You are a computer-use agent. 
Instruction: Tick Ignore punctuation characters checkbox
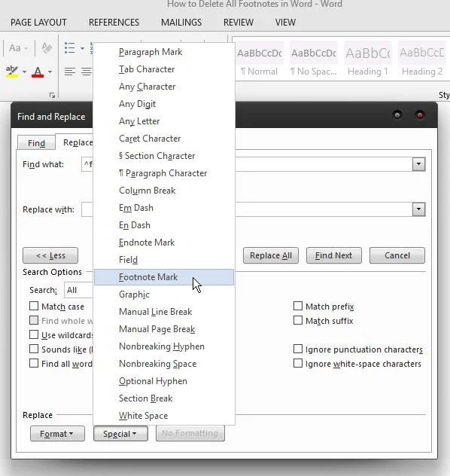pyautogui.click(x=298, y=349)
